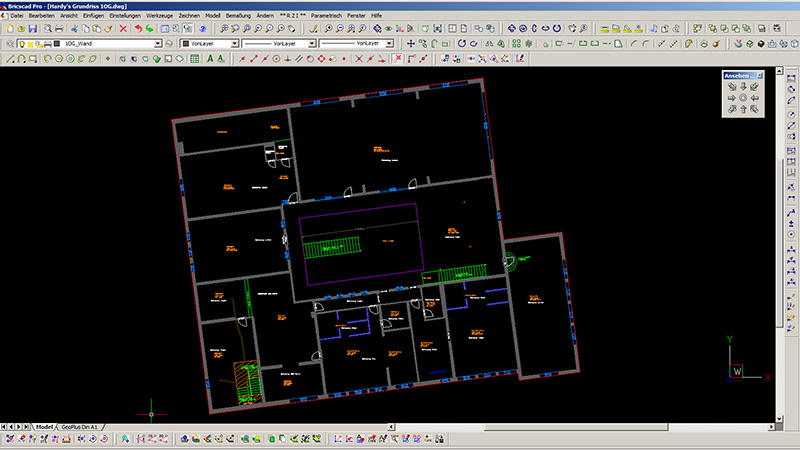
Task: Open the VonLayer color dropdown
Action: 235,44
